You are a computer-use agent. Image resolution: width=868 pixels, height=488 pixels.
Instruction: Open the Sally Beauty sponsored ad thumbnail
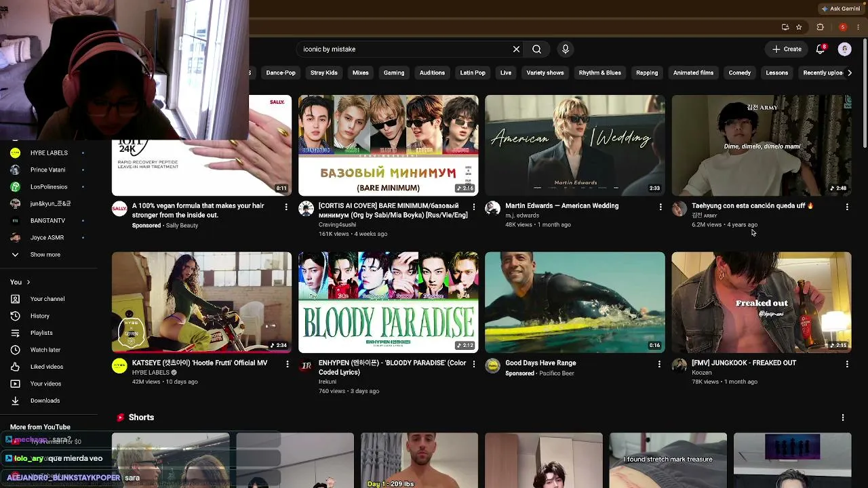[x=202, y=167]
